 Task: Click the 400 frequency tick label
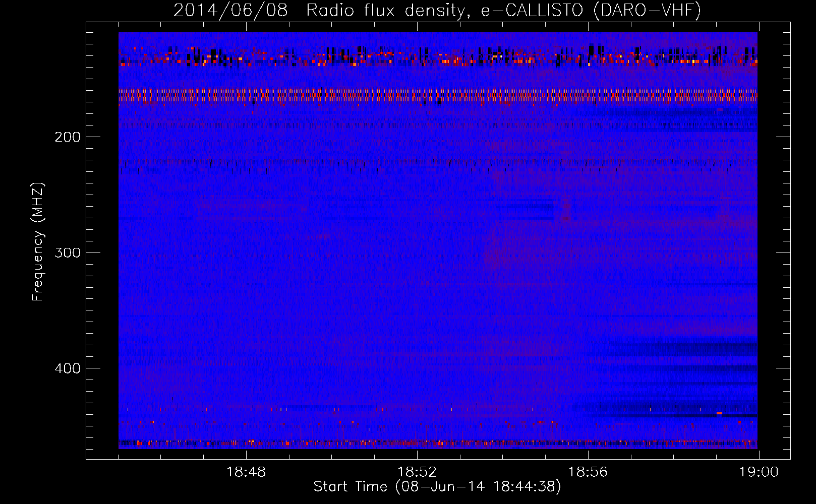pos(68,368)
